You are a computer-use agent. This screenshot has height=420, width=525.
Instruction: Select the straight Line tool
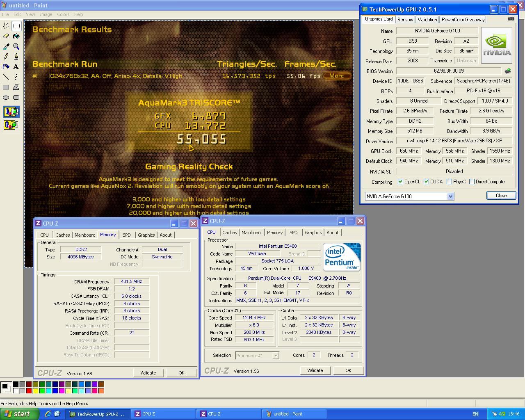[6, 77]
